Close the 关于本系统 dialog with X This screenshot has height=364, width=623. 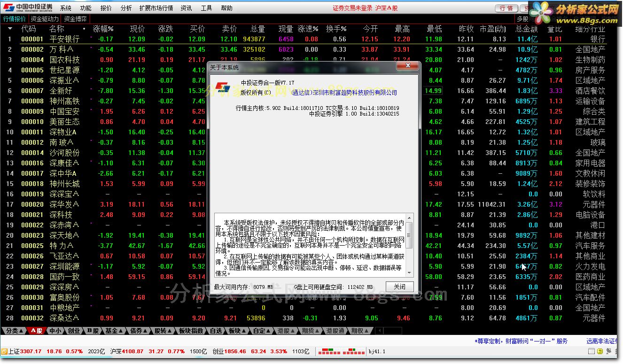click(x=407, y=66)
